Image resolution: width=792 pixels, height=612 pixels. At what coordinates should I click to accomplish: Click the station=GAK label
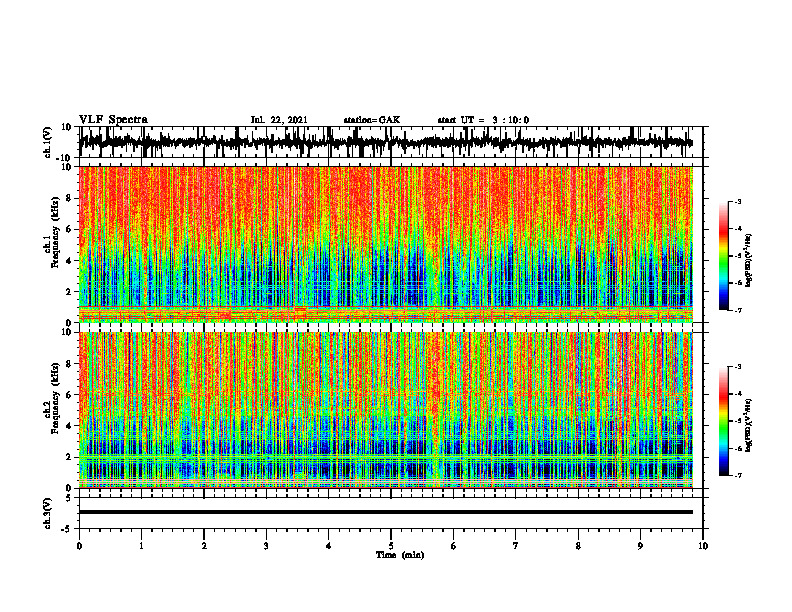372,120
